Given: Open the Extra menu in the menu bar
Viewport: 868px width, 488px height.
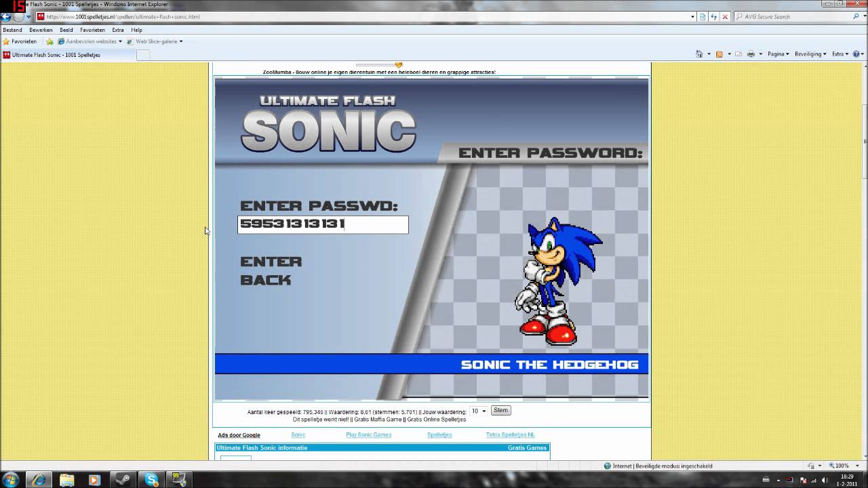Looking at the screenshot, I should coord(118,30).
